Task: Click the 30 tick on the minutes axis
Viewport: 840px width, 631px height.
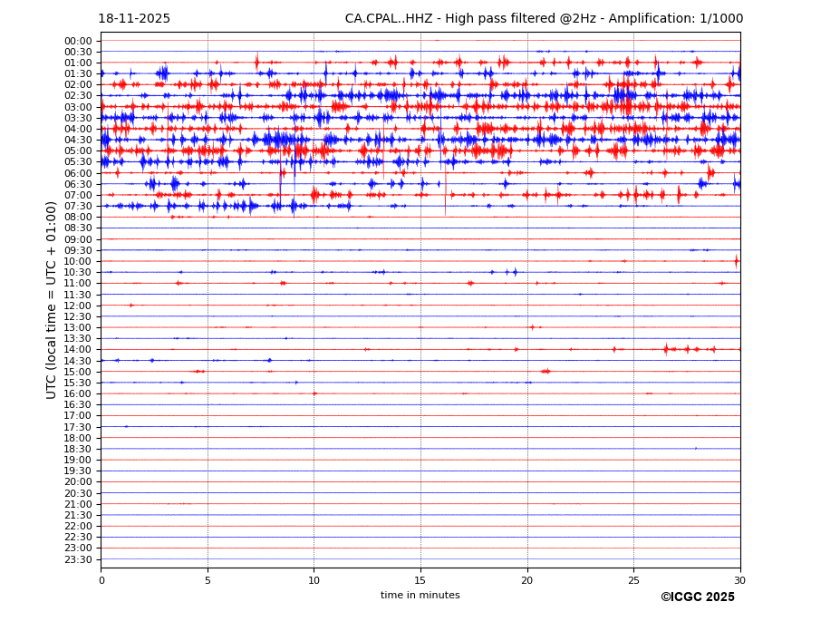Action: [x=739, y=580]
